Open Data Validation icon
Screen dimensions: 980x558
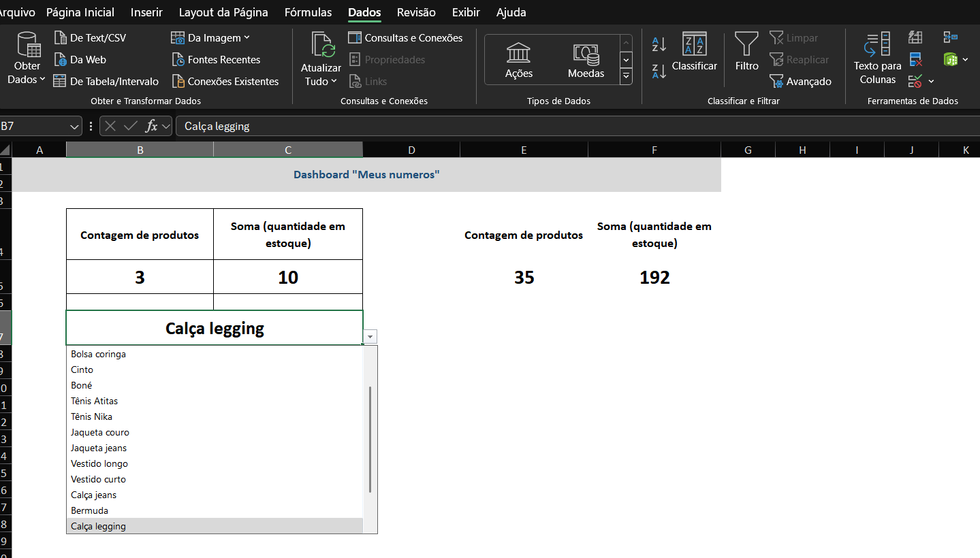(915, 81)
